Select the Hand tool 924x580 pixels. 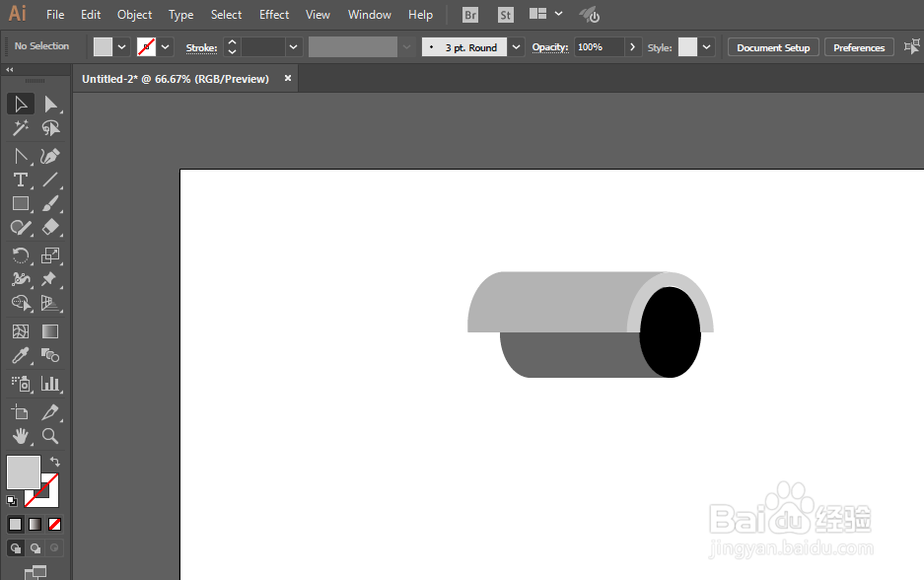[21, 436]
